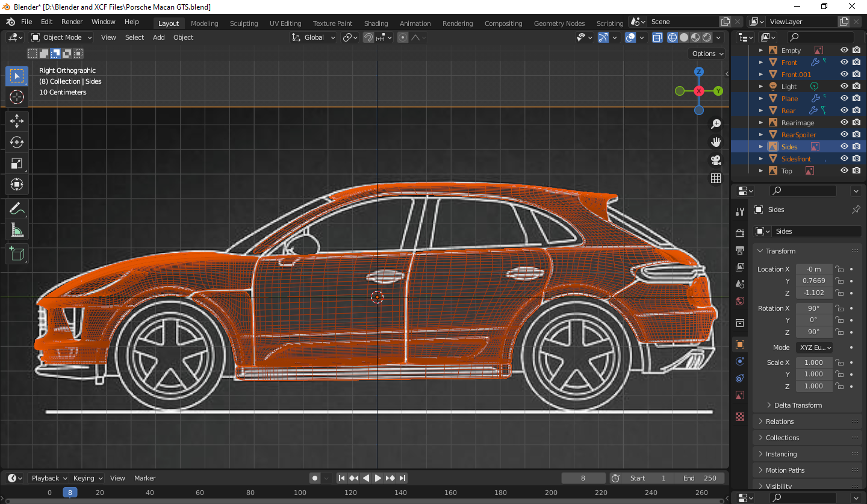Open the Object Constraints properties tab
The height and width of the screenshot is (504, 867).
point(741,378)
